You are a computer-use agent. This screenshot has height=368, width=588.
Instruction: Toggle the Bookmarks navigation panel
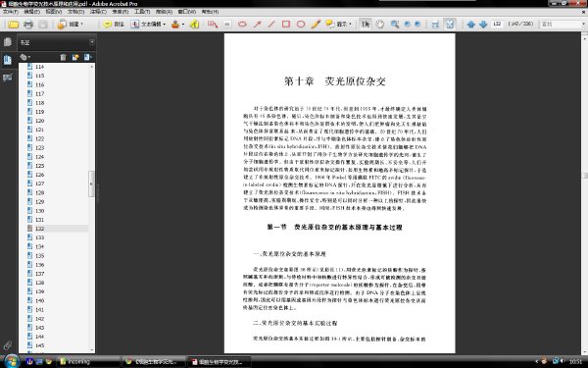pos(8,60)
